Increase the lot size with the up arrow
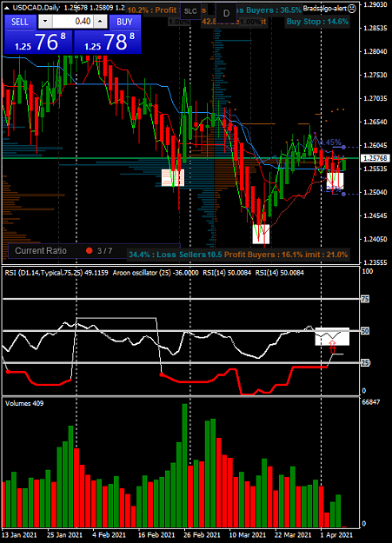 [100, 22]
